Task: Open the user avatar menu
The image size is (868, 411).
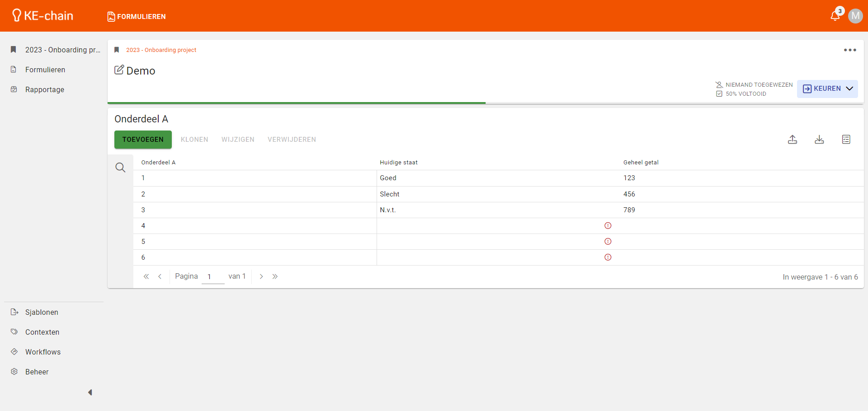Action: (855, 16)
